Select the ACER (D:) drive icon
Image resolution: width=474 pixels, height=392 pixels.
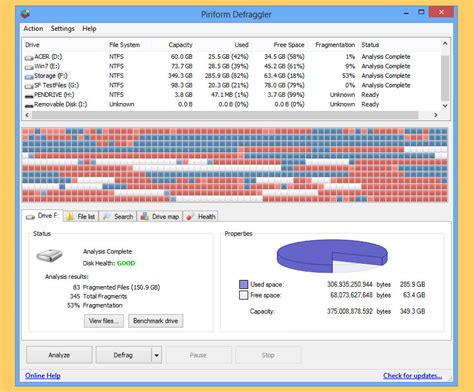click(x=29, y=57)
